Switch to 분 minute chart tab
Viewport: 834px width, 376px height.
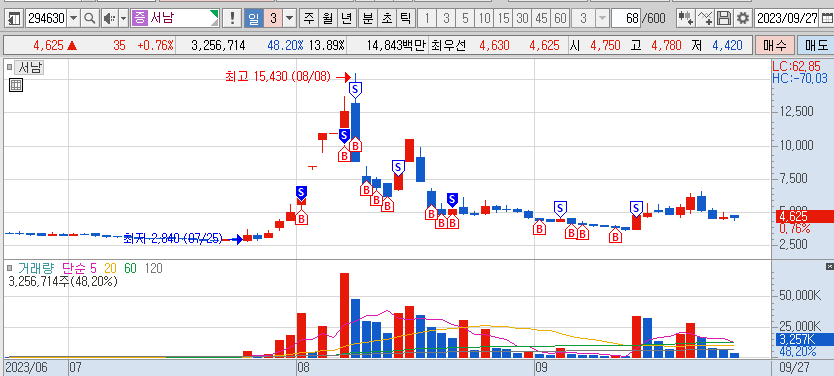[x=367, y=19]
